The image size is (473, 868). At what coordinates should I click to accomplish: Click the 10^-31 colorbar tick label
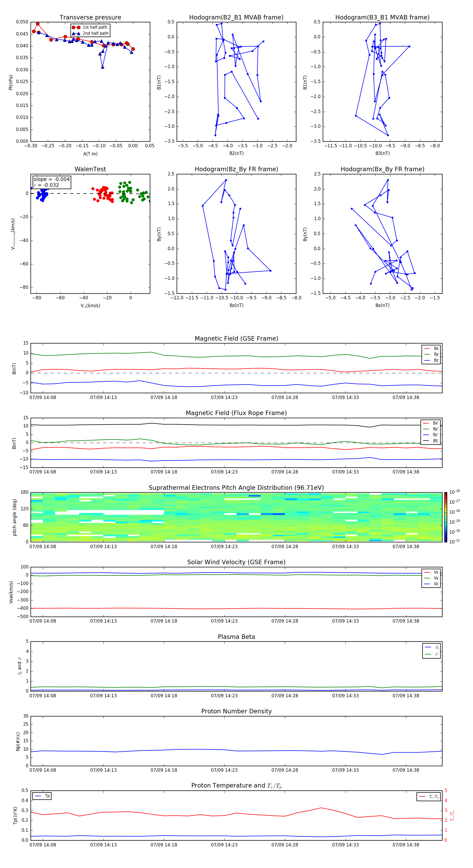click(455, 542)
